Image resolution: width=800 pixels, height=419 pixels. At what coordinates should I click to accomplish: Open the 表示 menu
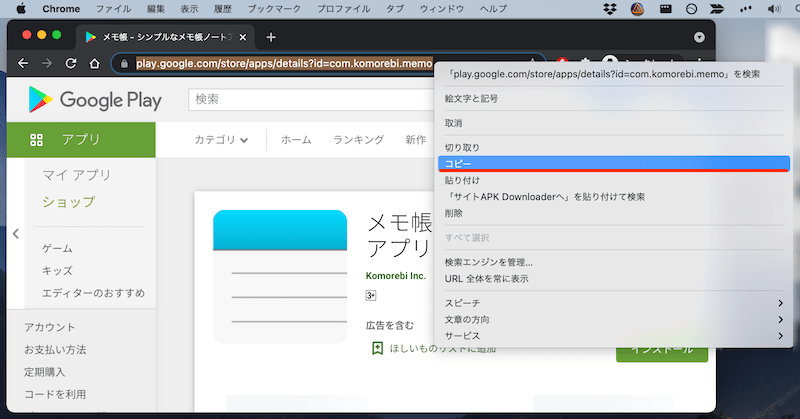189,9
